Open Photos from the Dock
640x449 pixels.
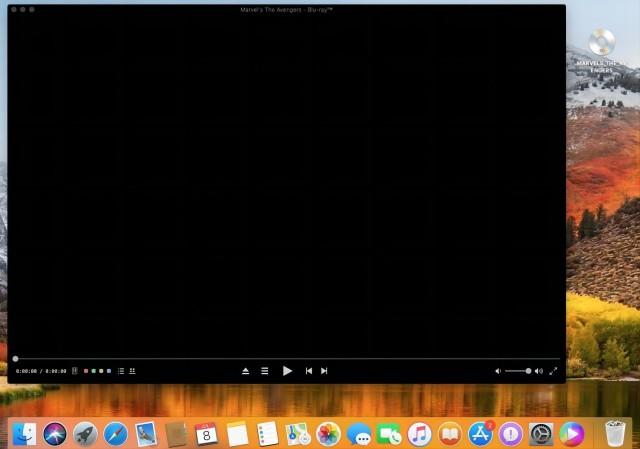[328, 434]
